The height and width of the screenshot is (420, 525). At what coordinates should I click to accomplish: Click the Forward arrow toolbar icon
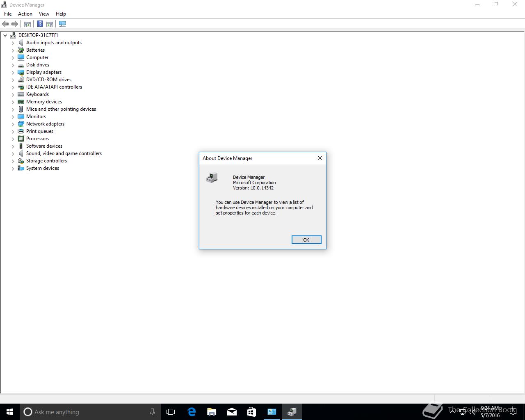[x=15, y=24]
